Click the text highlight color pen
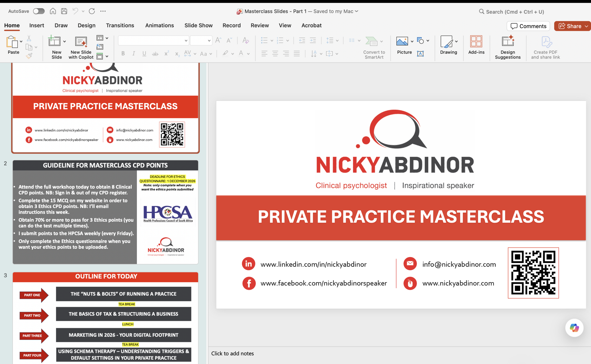Image resolution: width=591 pixels, height=364 pixels. click(x=225, y=53)
